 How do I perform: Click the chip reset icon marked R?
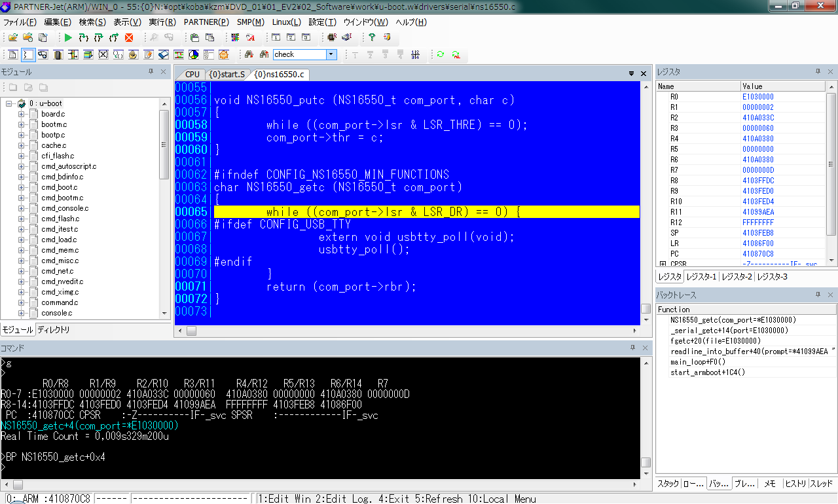(x=332, y=38)
